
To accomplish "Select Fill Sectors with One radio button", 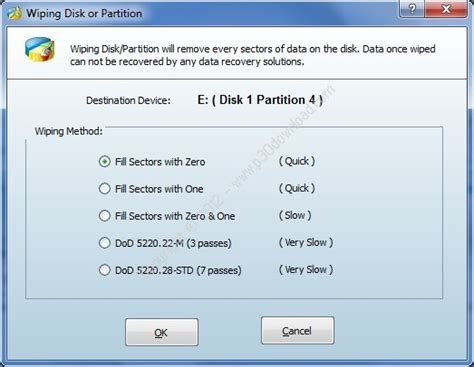I will pos(105,189).
